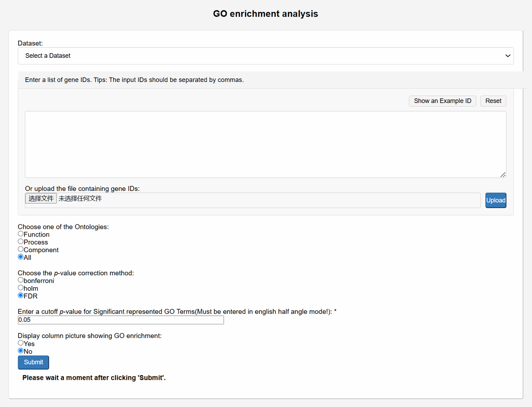Click inside the gene IDs text area

pyautogui.click(x=265, y=144)
